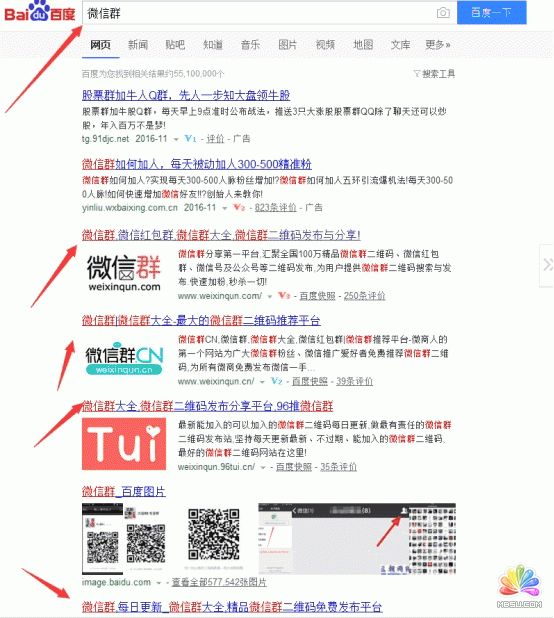Expand the right-side panel chevron arrow

pos(547,265)
